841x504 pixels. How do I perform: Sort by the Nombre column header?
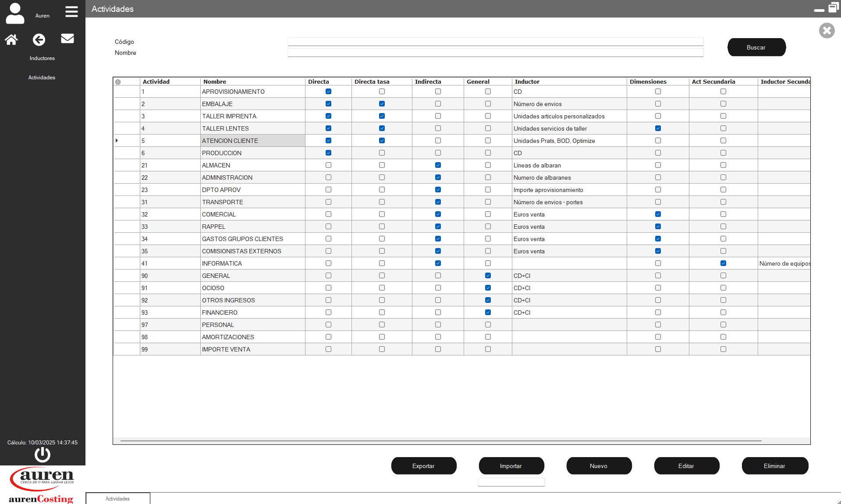coord(214,82)
